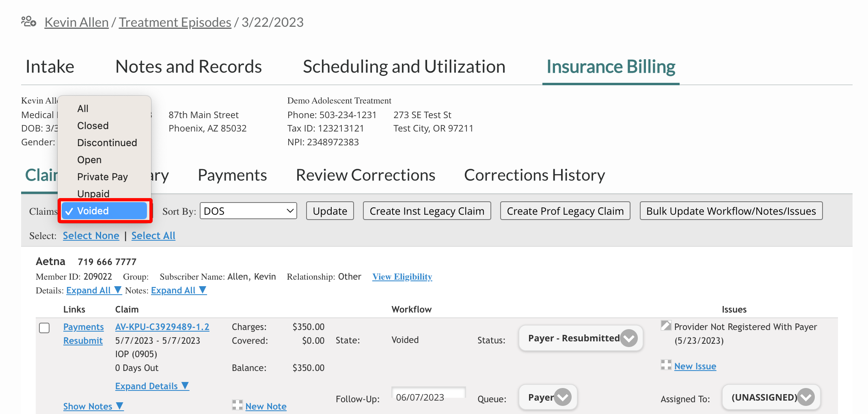Screen dimensions: 868x414
Task: Click the chevron icon on UNASSIGNED selector
Action: coord(806,397)
